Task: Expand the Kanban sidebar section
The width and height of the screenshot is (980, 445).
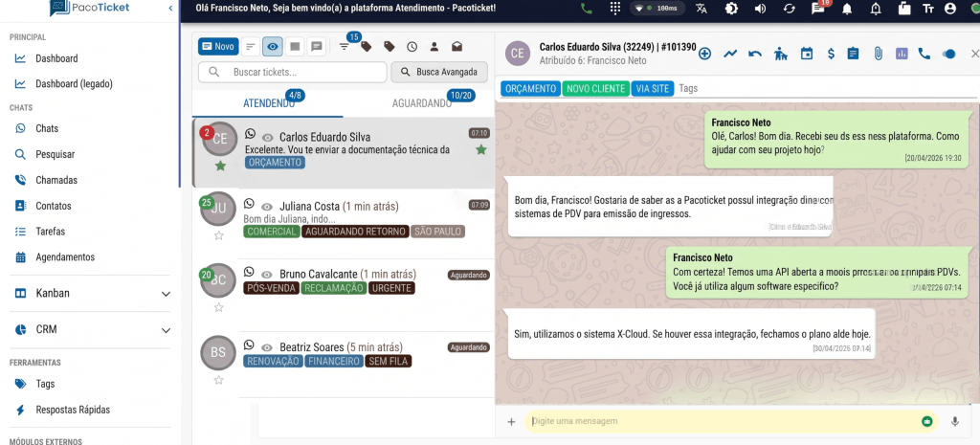Action: 166,294
